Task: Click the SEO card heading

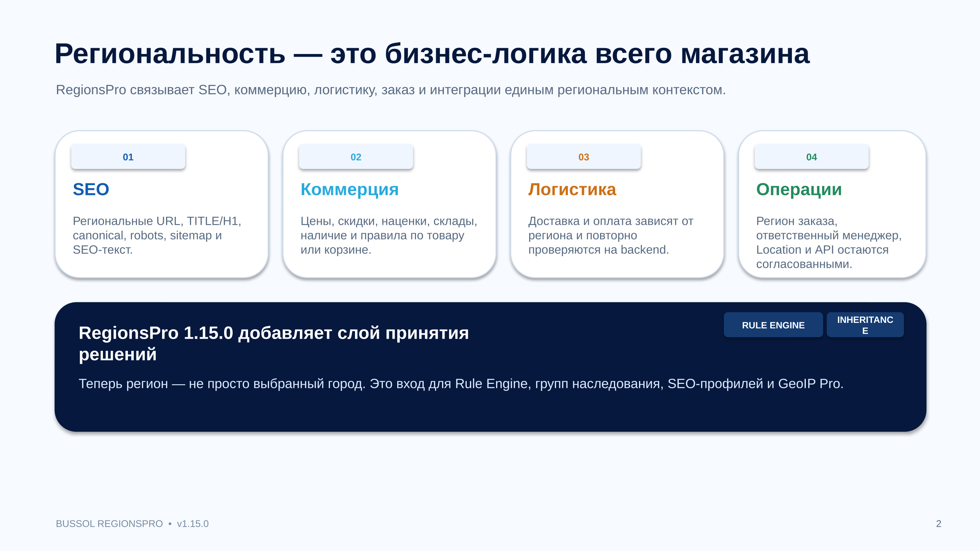Action: [x=91, y=190]
